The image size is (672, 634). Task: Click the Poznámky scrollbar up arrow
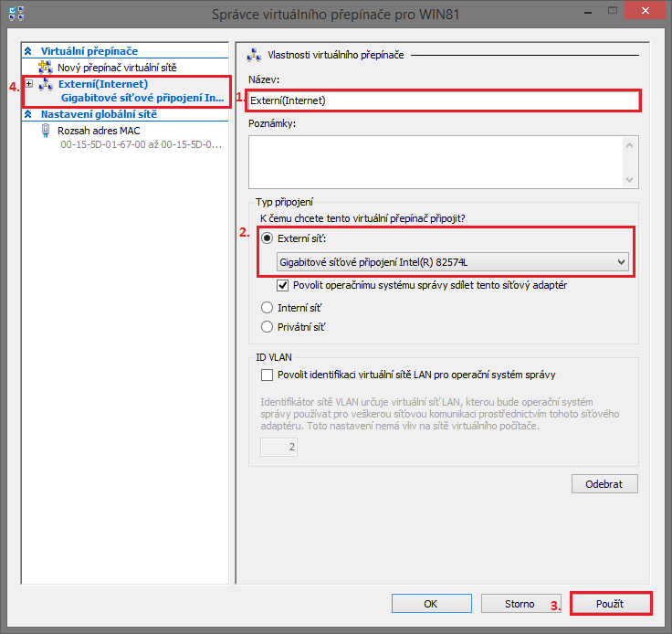[630, 145]
